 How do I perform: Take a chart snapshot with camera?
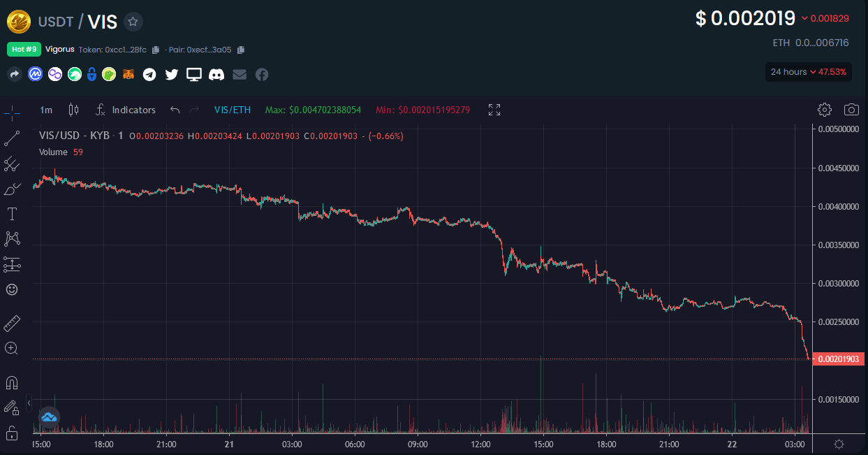[x=851, y=110]
